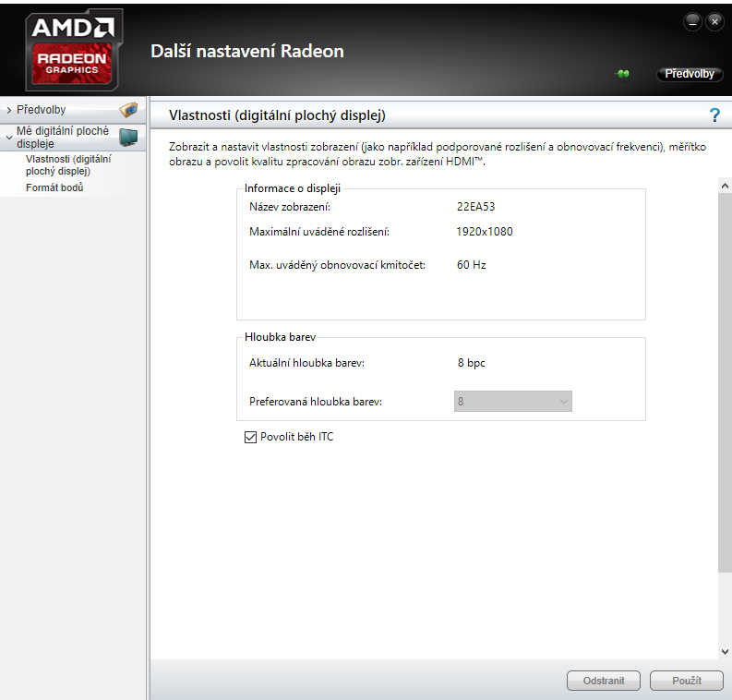Click the green pushpin icon
Image resolution: width=732 pixels, height=700 pixels.
point(623,74)
